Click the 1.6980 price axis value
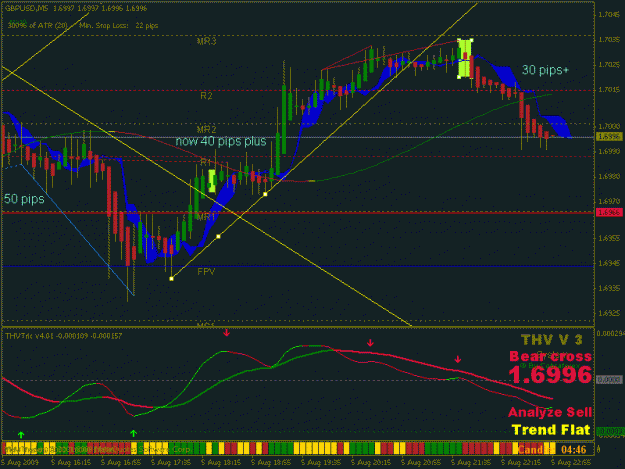 coord(609,177)
